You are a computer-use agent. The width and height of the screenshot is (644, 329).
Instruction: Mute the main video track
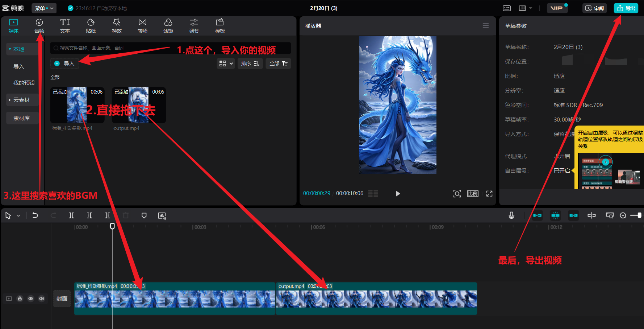click(x=42, y=299)
